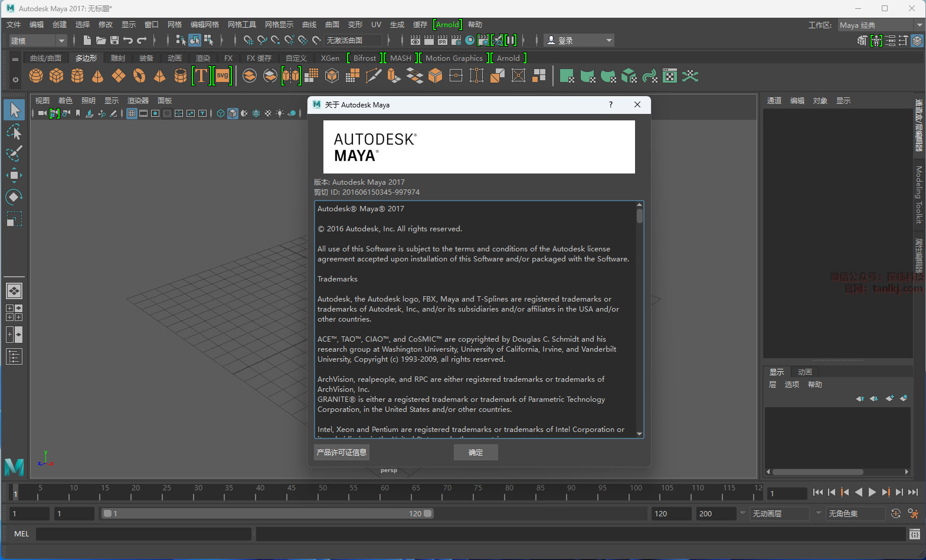This screenshot has height=560, width=926.
Task: Select the Move tool in the toolbox
Action: (14, 175)
